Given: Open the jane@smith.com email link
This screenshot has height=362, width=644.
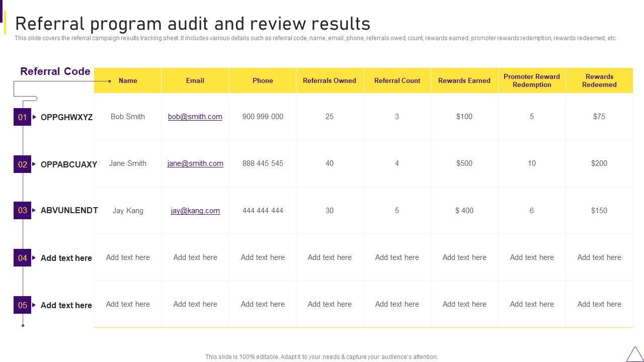Looking at the screenshot, I should click(195, 163).
